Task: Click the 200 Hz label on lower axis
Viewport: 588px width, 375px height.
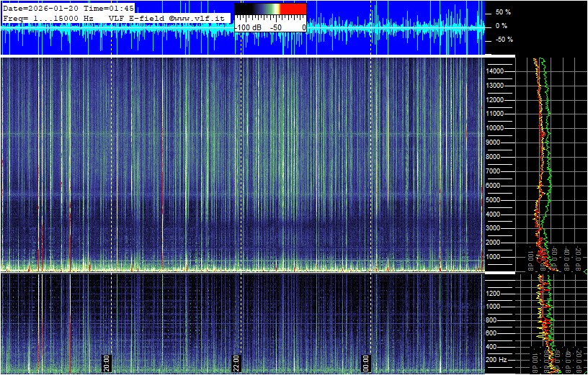Action: pyautogui.click(x=499, y=359)
